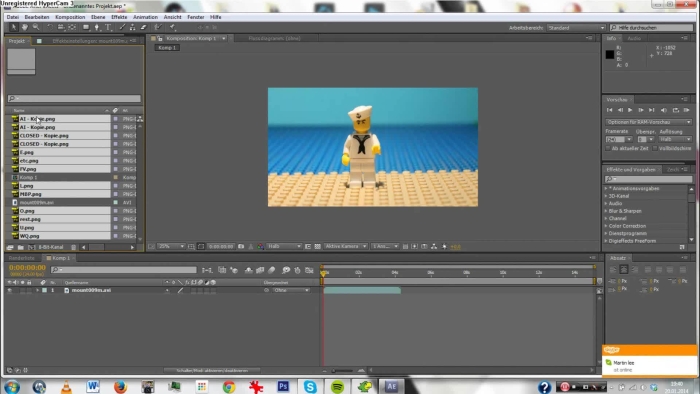The image size is (700, 394).
Task: Switch to the Audio tab
Action: [x=634, y=38]
